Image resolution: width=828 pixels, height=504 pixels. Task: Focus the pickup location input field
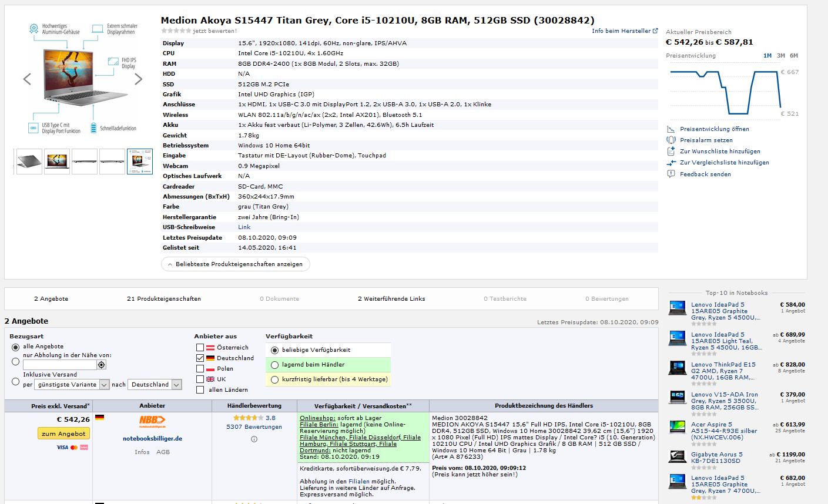tap(59, 365)
